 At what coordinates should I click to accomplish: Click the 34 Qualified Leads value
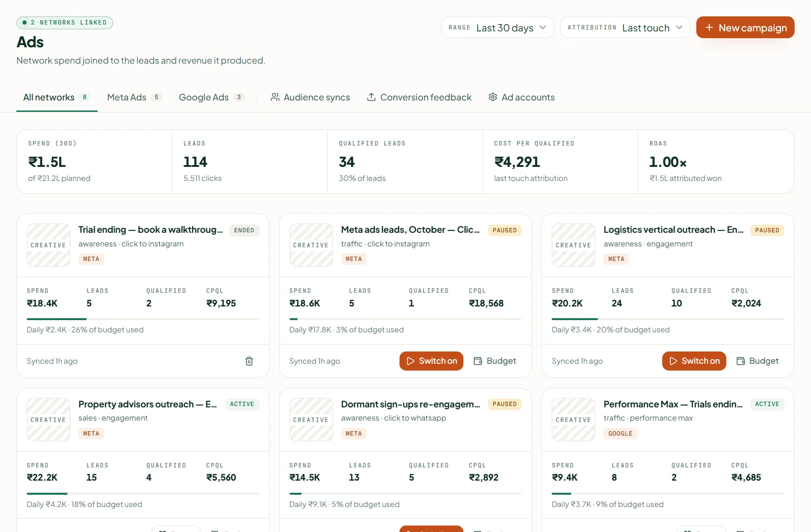coord(347,162)
